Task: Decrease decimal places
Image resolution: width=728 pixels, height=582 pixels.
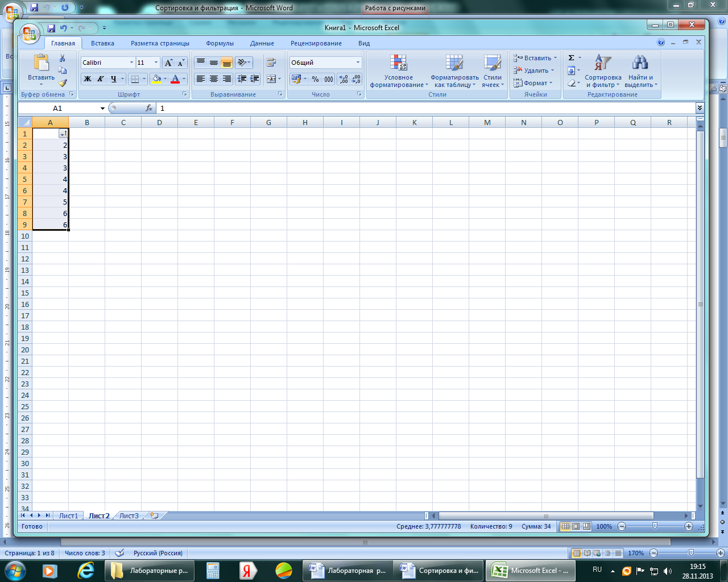Action: pyautogui.click(x=356, y=79)
